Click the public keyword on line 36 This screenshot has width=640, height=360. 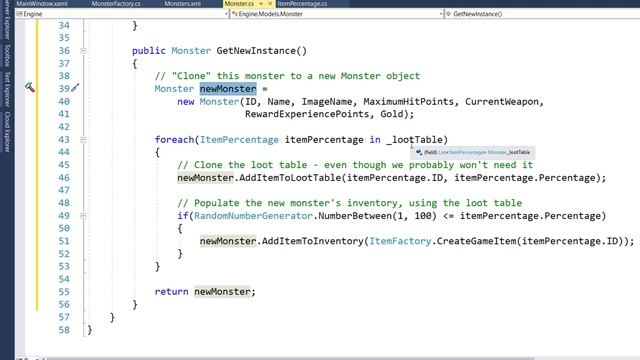(149, 51)
